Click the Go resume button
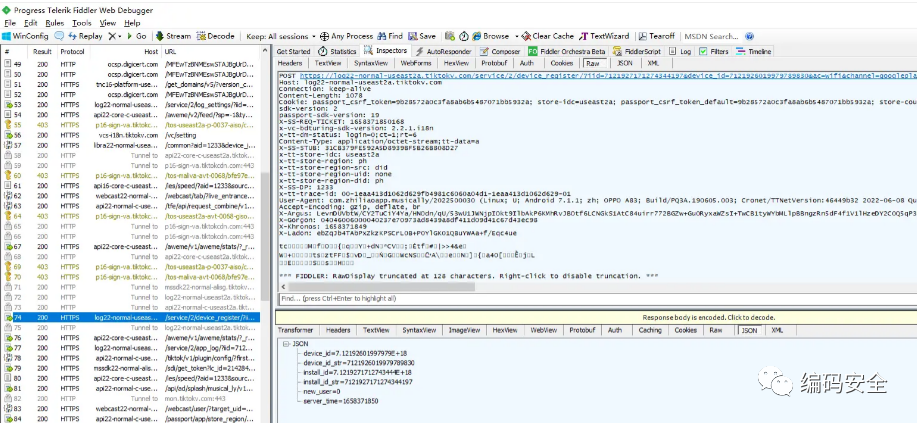 136,36
